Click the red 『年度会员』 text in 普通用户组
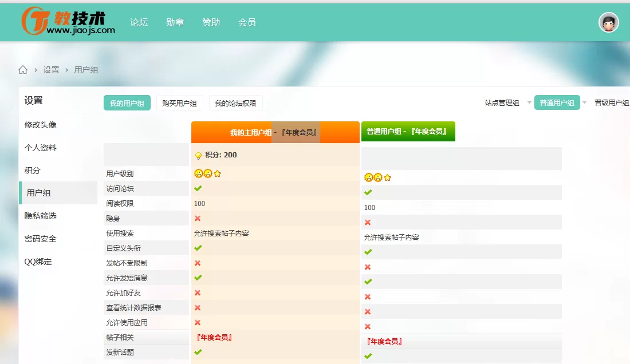This screenshot has height=364, width=630. [x=384, y=342]
